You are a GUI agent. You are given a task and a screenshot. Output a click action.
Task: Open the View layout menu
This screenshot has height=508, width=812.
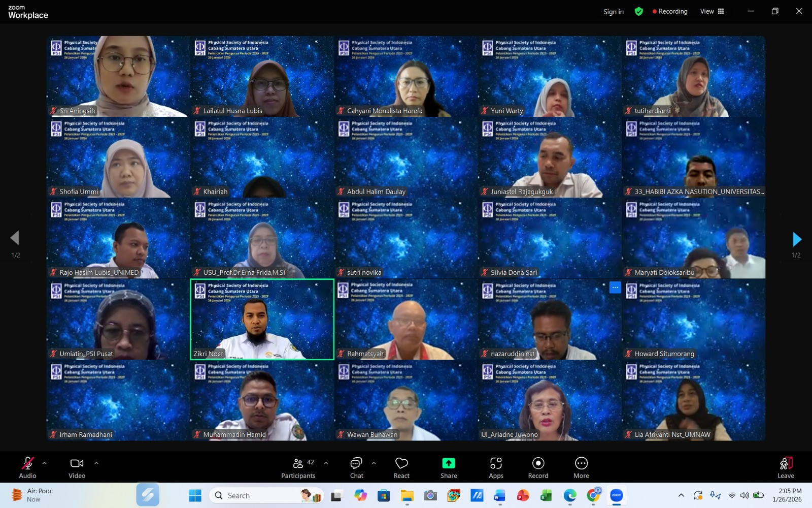[x=712, y=11]
